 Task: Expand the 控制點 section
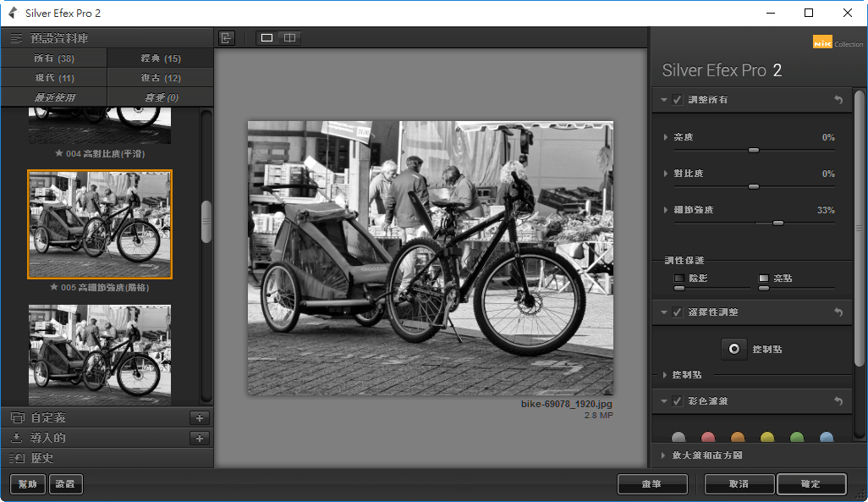pos(663,374)
